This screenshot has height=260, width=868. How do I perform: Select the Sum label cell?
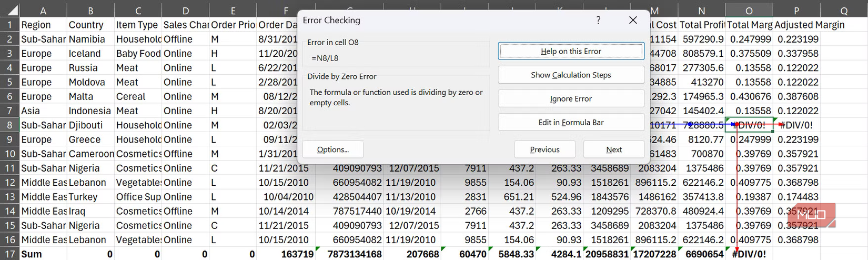coord(43,254)
